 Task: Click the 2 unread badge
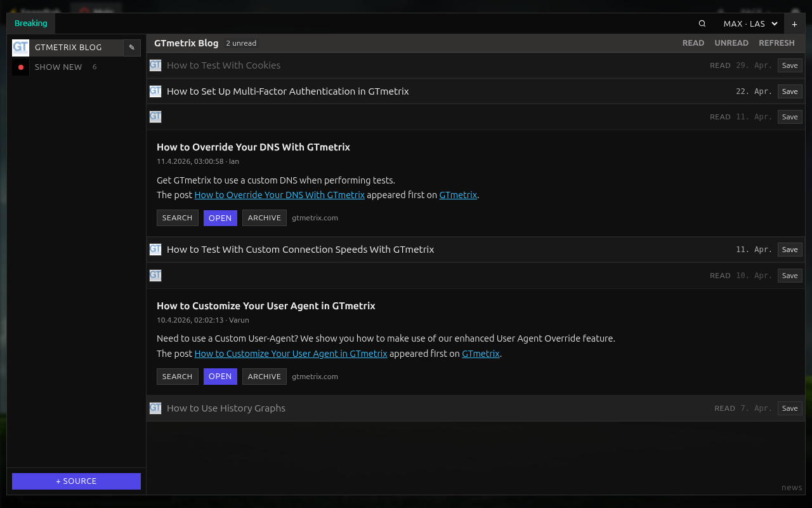(x=241, y=43)
